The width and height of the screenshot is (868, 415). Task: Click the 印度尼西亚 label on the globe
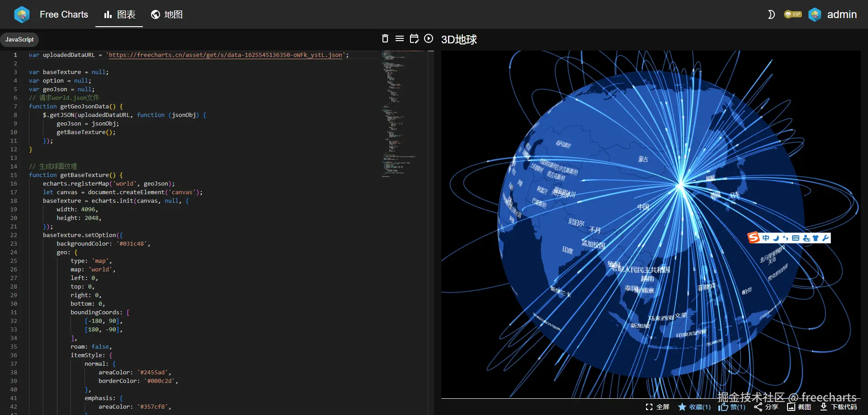coord(691,334)
